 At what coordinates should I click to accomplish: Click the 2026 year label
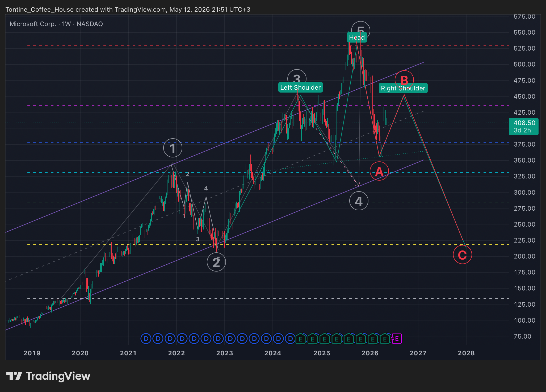click(x=370, y=353)
